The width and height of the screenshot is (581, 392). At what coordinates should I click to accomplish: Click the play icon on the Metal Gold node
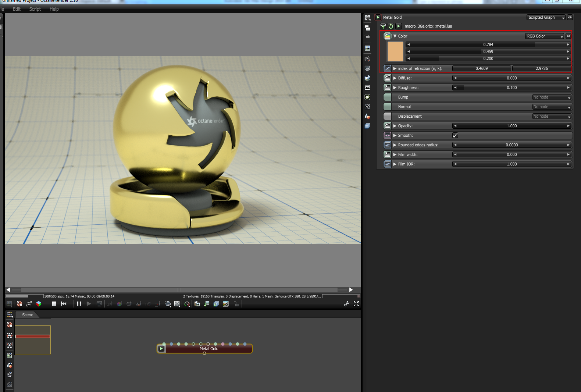161,349
